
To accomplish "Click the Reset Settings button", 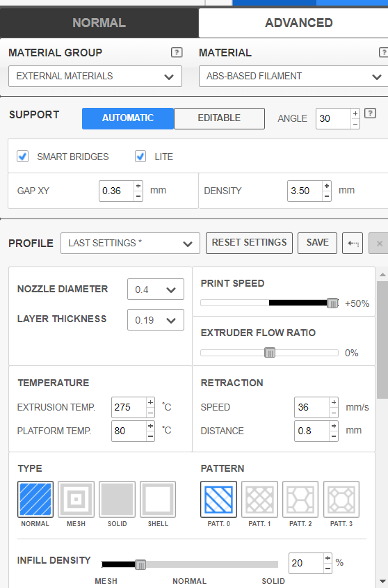I will pyautogui.click(x=250, y=243).
